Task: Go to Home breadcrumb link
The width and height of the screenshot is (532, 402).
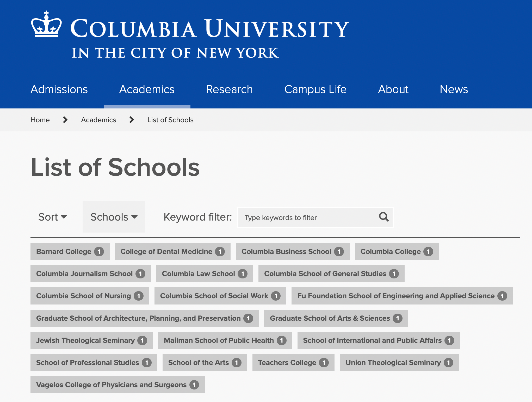Action: click(x=40, y=120)
